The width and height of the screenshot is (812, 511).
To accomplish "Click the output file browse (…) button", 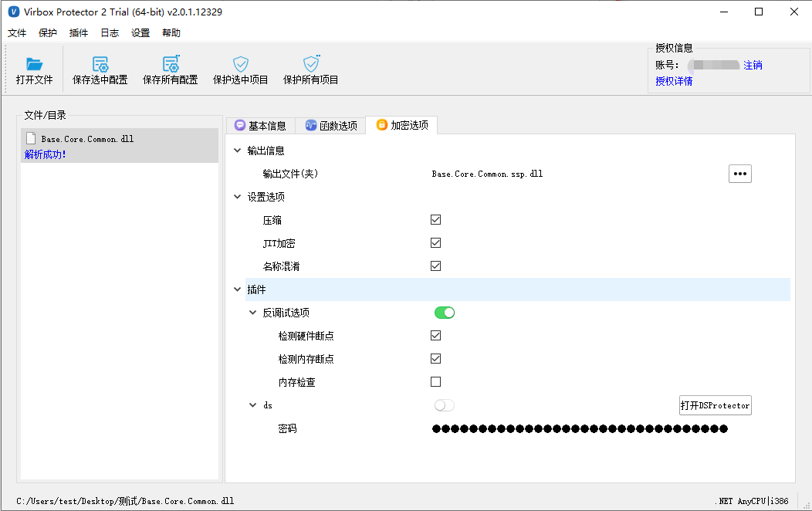I will 740,174.
